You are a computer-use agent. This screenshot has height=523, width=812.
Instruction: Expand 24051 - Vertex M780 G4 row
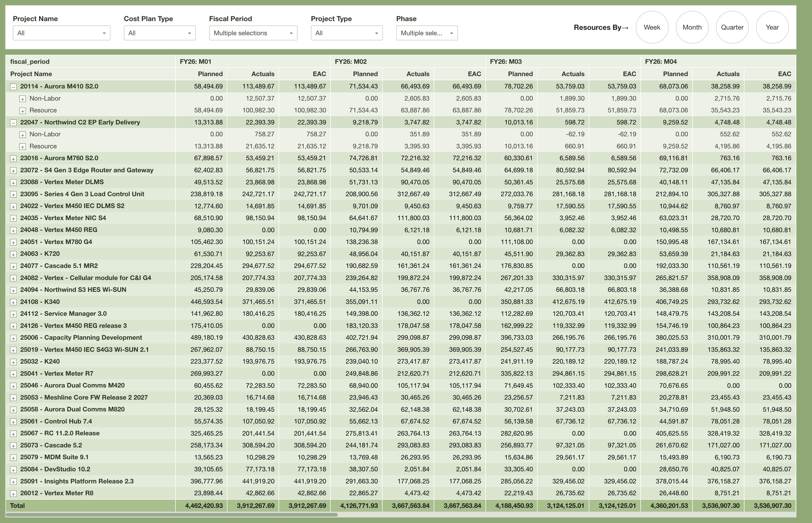tap(13, 242)
